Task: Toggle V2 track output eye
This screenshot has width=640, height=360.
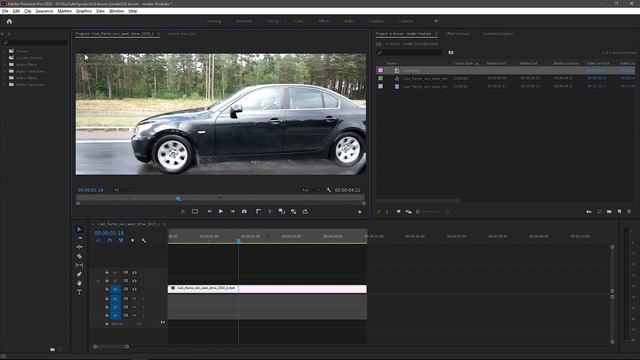Action: (134, 281)
